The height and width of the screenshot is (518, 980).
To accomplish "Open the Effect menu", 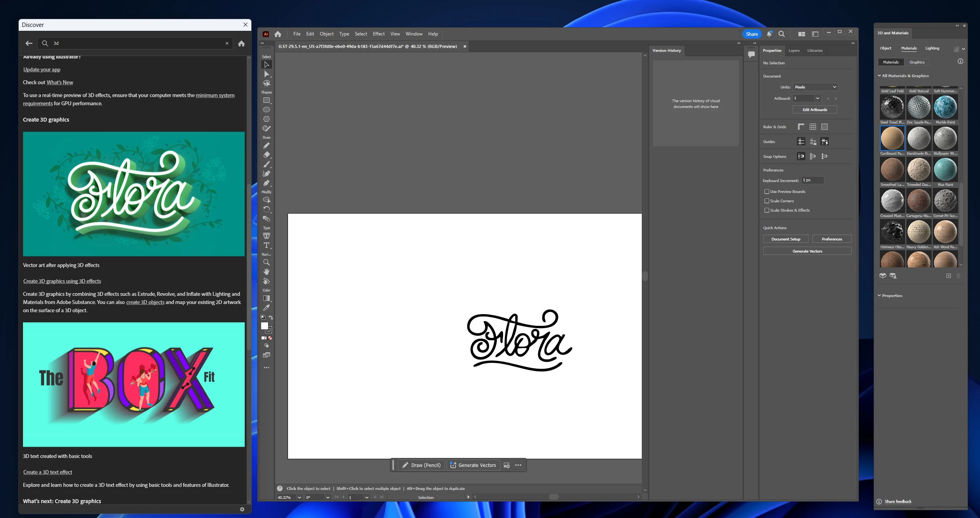I will 378,34.
